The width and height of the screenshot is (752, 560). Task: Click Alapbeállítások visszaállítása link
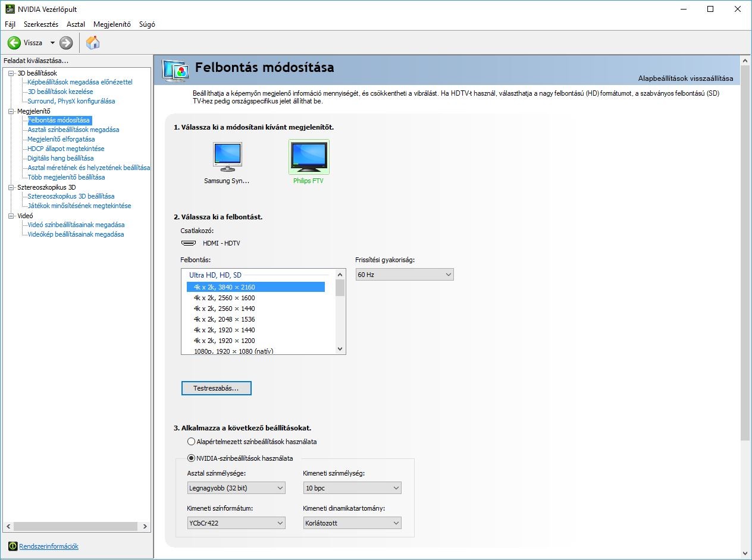click(x=685, y=78)
